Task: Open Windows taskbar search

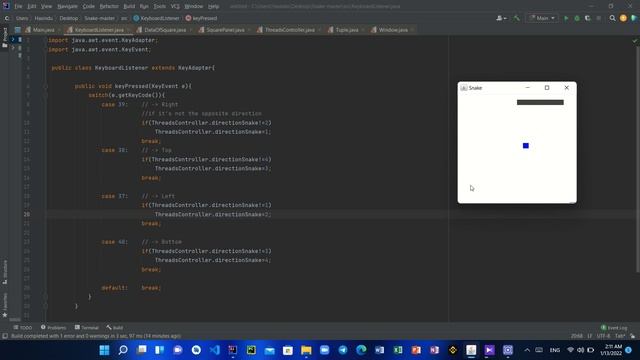Action: (123, 350)
